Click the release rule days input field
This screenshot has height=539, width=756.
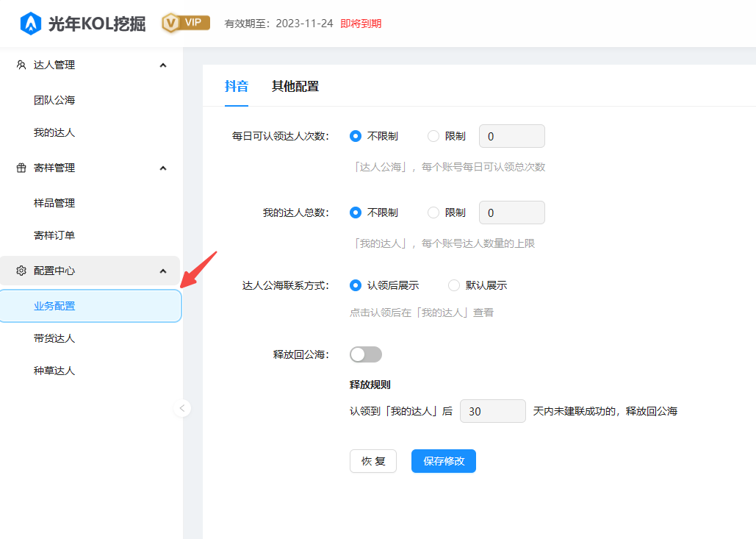(492, 411)
